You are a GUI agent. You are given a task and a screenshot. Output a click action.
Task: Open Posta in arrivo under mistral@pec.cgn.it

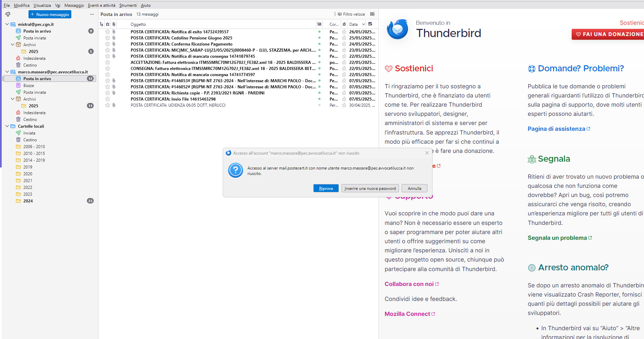click(37, 31)
